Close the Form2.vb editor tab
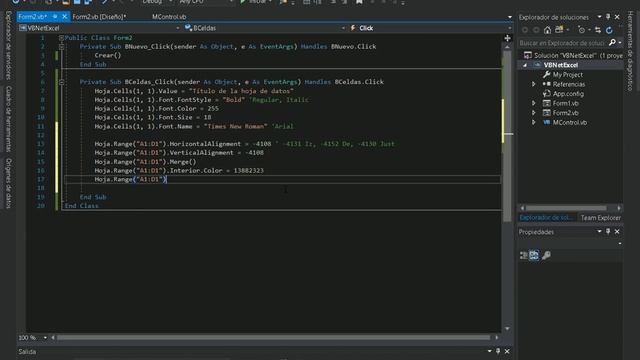The image size is (640, 360). (64, 16)
